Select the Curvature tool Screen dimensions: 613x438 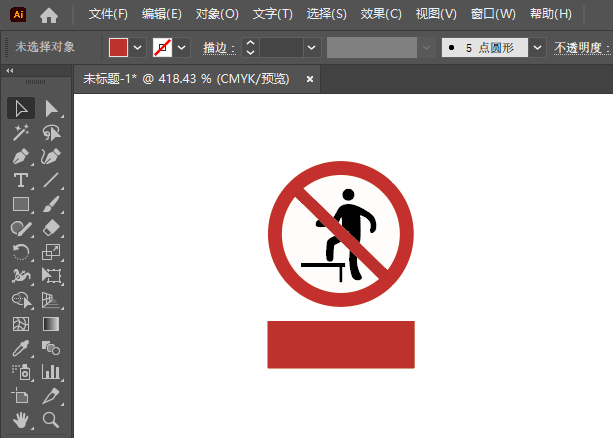coord(51,156)
